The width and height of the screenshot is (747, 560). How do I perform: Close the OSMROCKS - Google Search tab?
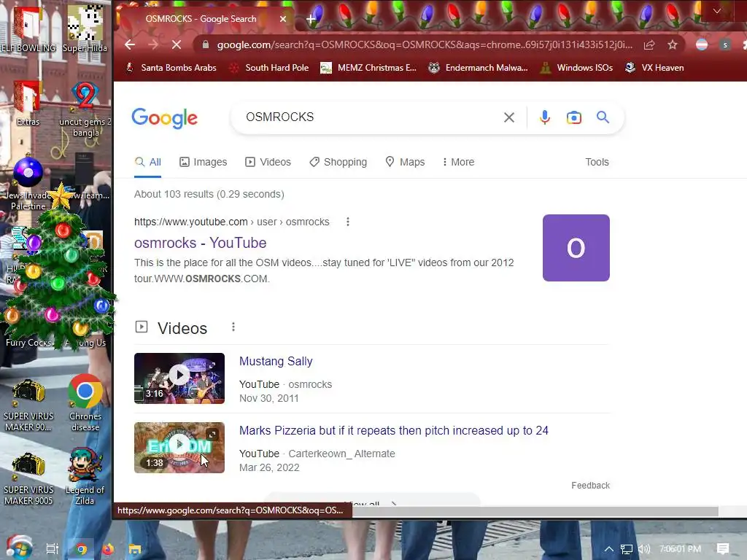click(283, 19)
